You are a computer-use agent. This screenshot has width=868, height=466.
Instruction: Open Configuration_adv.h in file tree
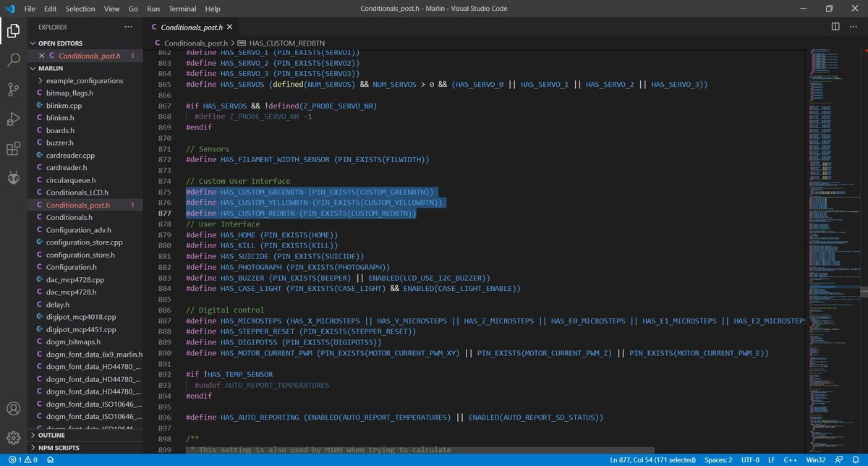pos(77,229)
